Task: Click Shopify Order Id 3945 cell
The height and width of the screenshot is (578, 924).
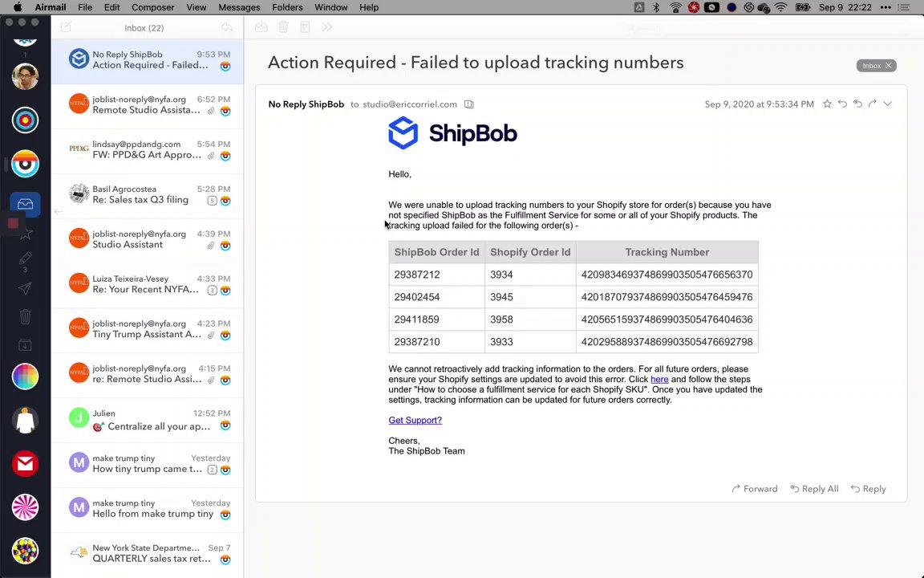Action: click(x=530, y=297)
